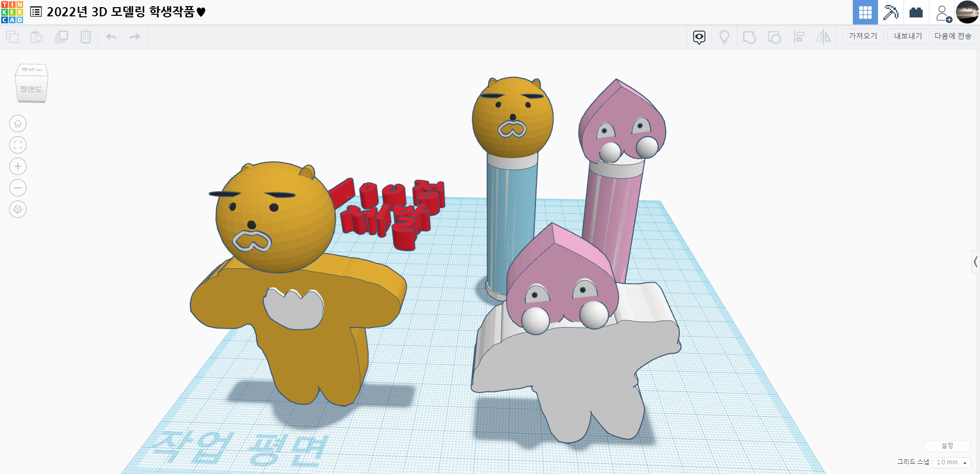Viewport: 980px width, 474px height.
Task: Undo the last action
Action: [111, 37]
